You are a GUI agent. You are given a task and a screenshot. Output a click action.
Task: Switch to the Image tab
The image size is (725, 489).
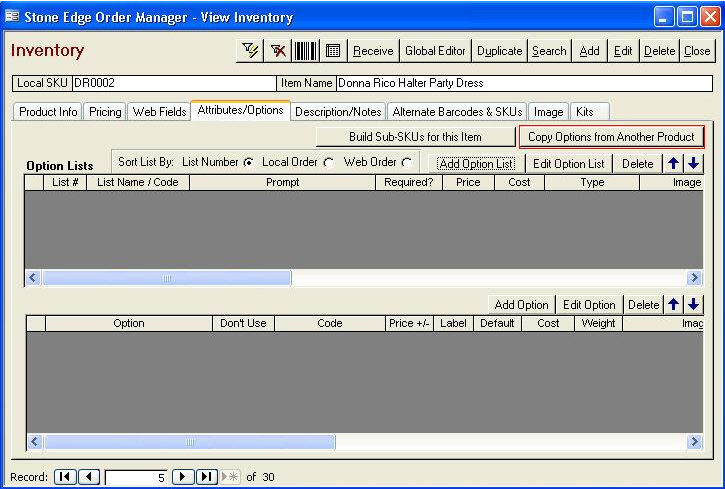tap(548, 112)
